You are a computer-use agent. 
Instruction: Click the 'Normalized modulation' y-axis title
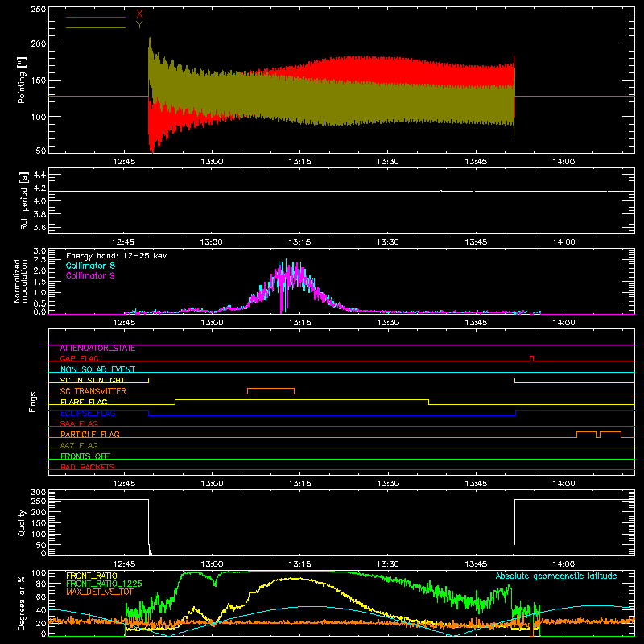pos(19,281)
